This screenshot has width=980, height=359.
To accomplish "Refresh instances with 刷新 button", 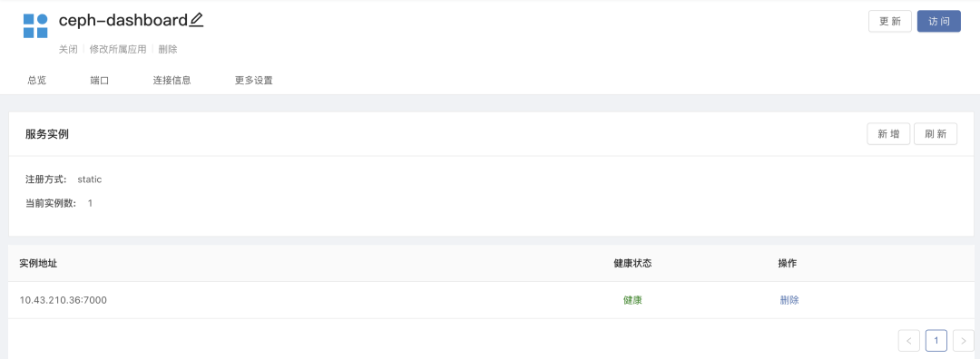I will (x=936, y=133).
